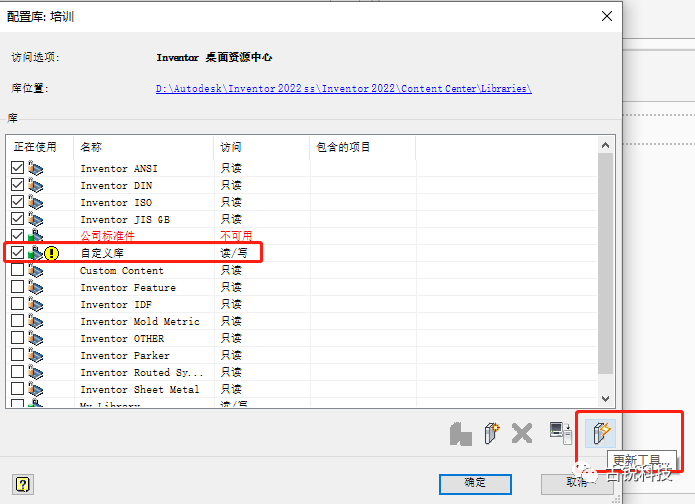Image resolution: width=695 pixels, height=504 pixels.
Task: Open the library location path link
Action: [344, 89]
